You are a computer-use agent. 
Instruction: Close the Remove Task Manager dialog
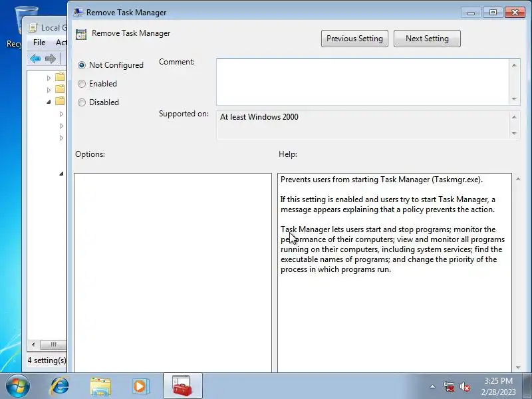tap(515, 13)
